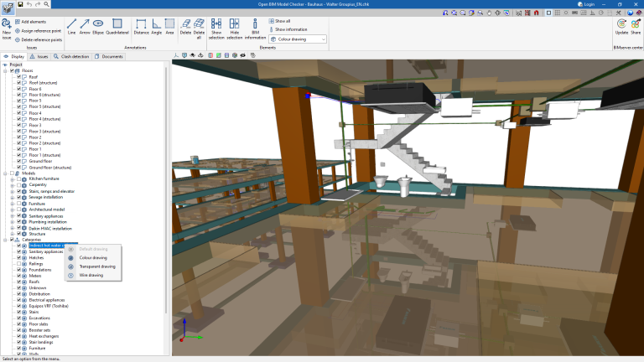Check the Carpentry model checkbox
Screen dimensions: 644x362
pyautogui.click(x=18, y=185)
